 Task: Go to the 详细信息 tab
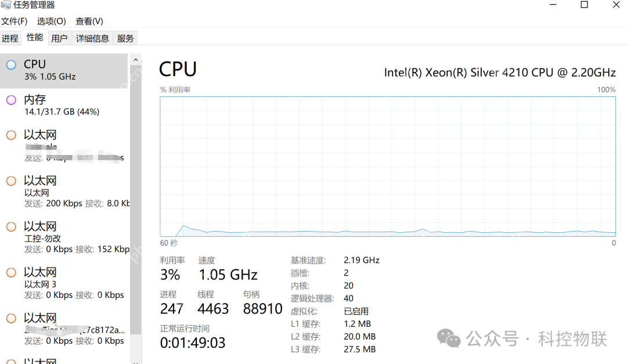pos(92,38)
